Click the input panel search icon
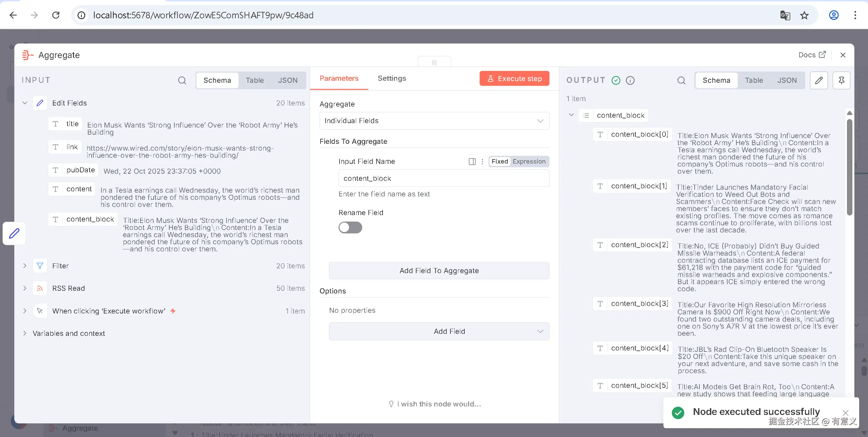Image resolution: width=868 pixels, height=437 pixels. pos(182,80)
